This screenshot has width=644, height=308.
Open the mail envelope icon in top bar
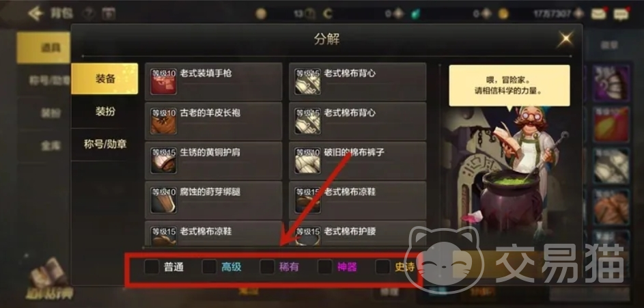coord(599,14)
